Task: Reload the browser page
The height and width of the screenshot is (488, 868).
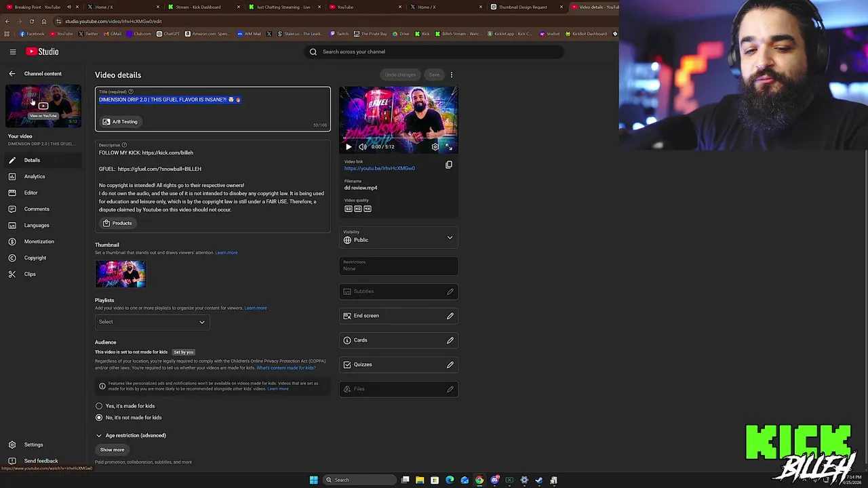Action: click(x=31, y=21)
